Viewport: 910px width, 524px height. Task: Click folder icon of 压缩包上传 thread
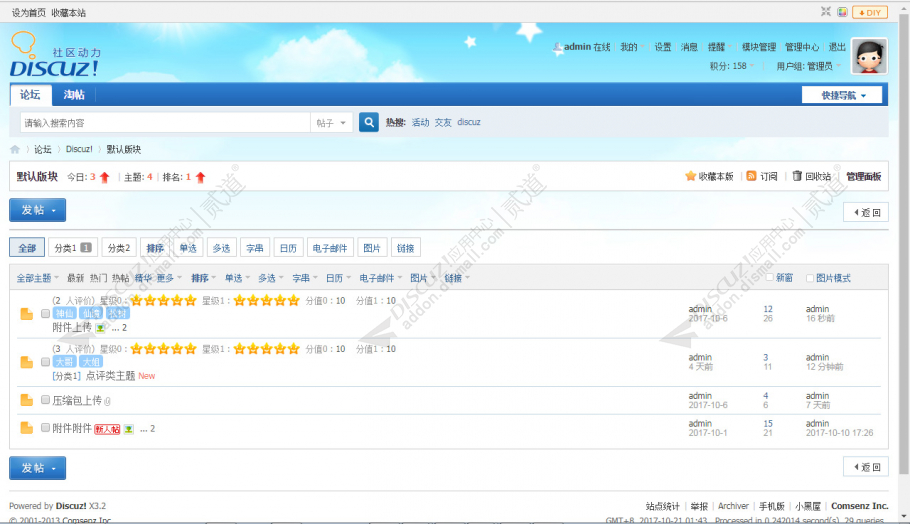(x=27, y=400)
